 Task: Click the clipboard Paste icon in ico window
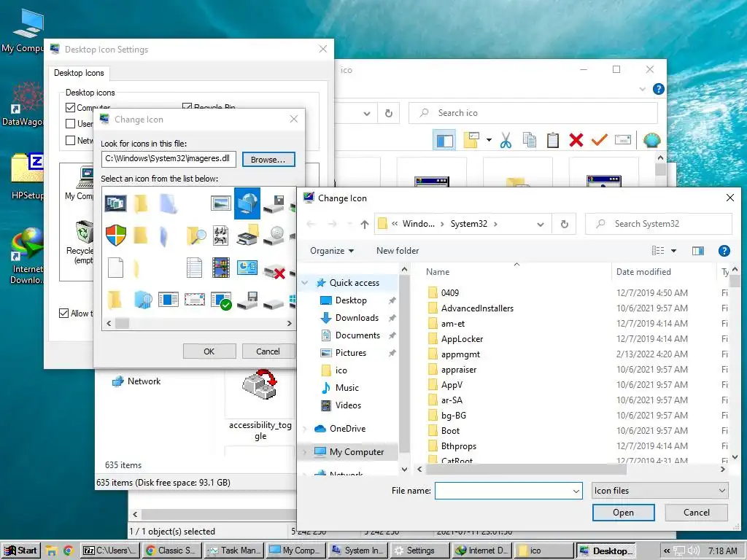553,140
